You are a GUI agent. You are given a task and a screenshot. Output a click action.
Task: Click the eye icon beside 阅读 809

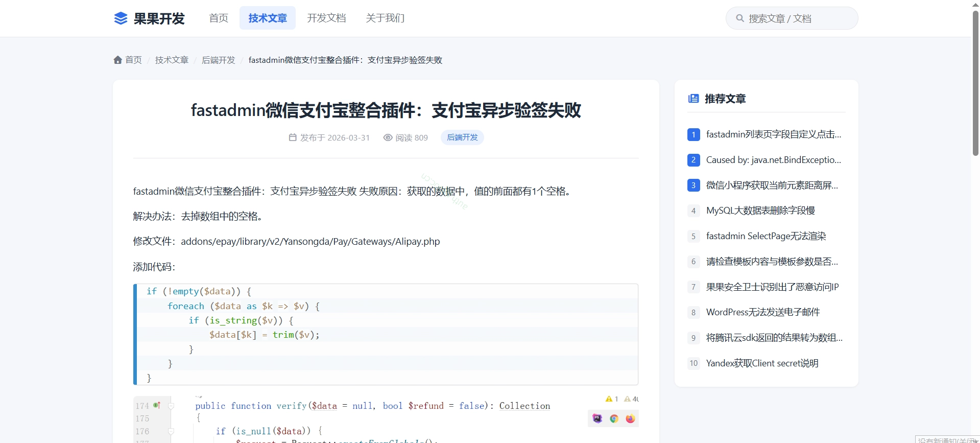(388, 137)
